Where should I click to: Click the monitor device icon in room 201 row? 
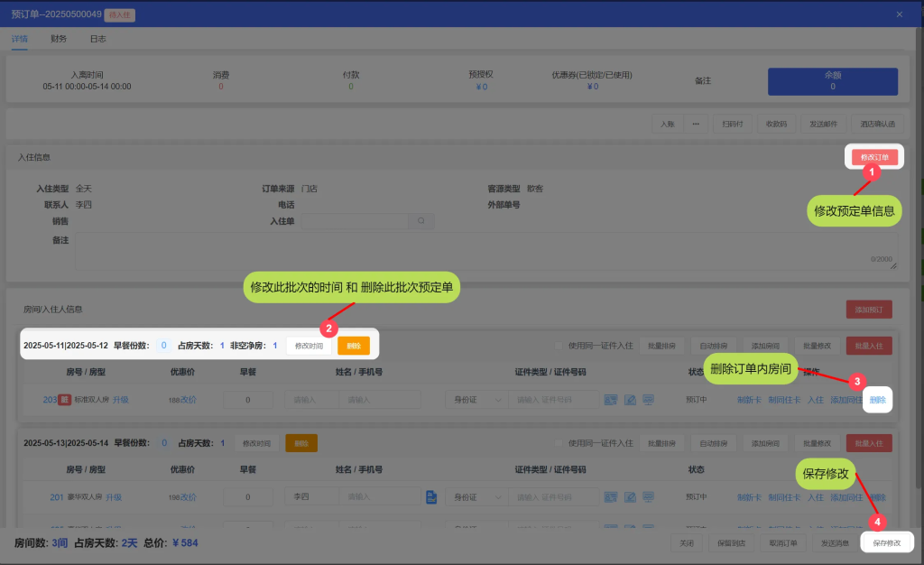click(x=648, y=497)
